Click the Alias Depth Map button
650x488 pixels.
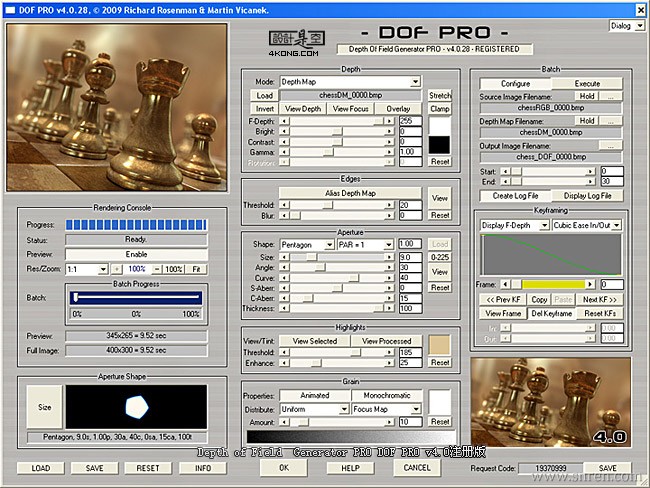[x=350, y=192]
